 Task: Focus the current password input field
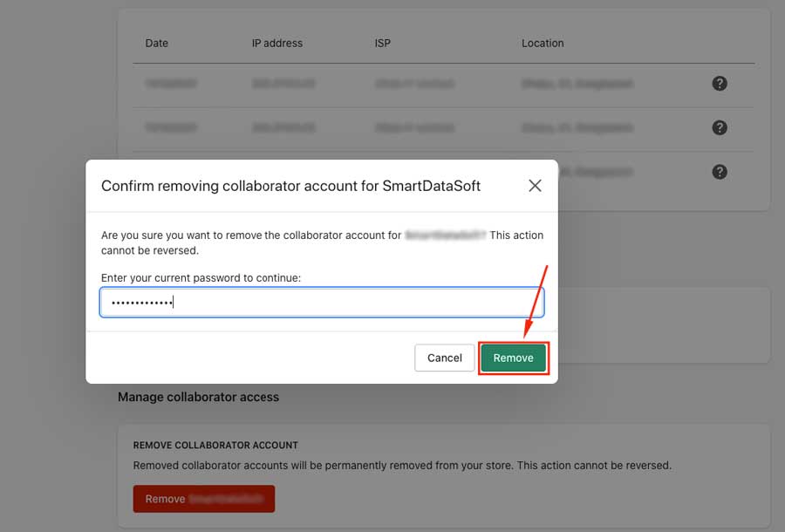[x=322, y=303]
